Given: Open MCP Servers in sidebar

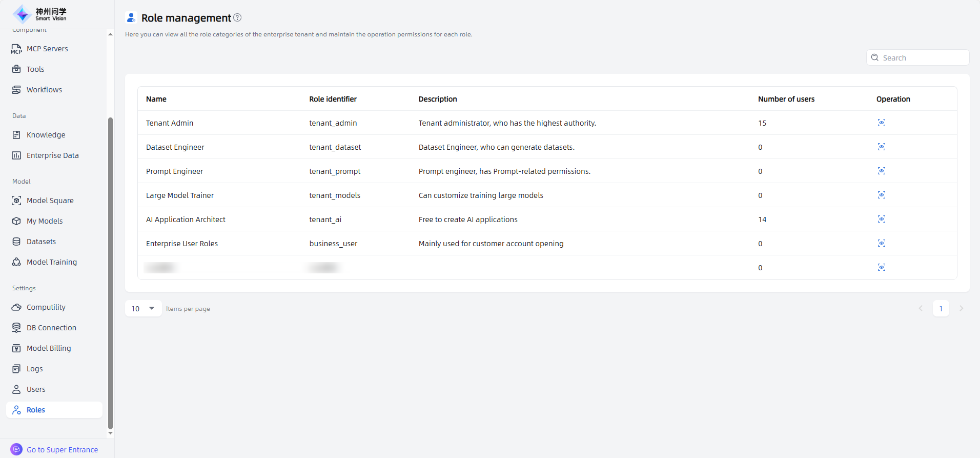Looking at the screenshot, I should tap(47, 49).
